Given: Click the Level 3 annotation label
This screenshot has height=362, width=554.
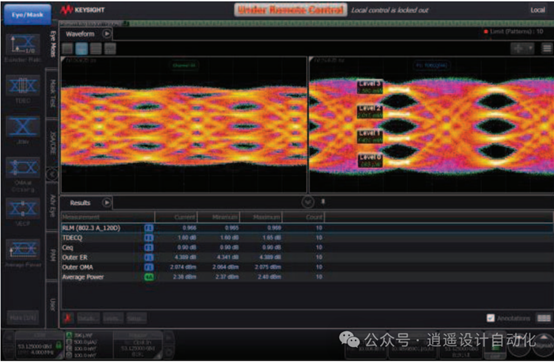Looking at the screenshot, I should 370,87.
